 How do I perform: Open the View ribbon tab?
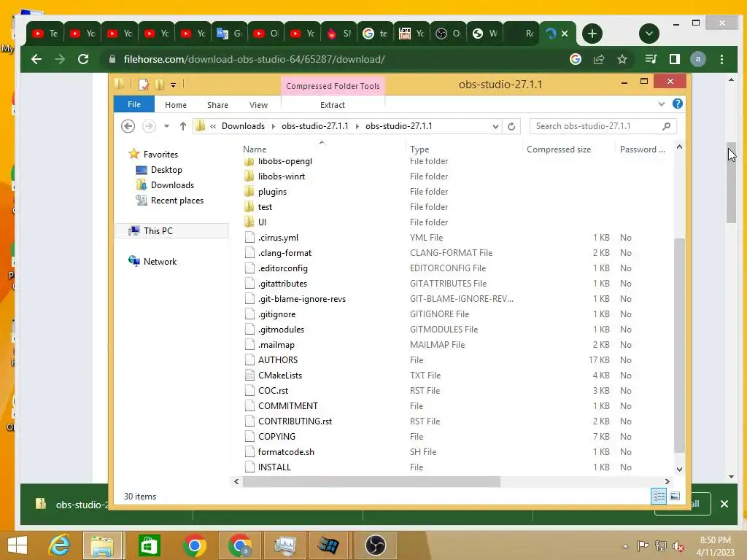point(258,105)
